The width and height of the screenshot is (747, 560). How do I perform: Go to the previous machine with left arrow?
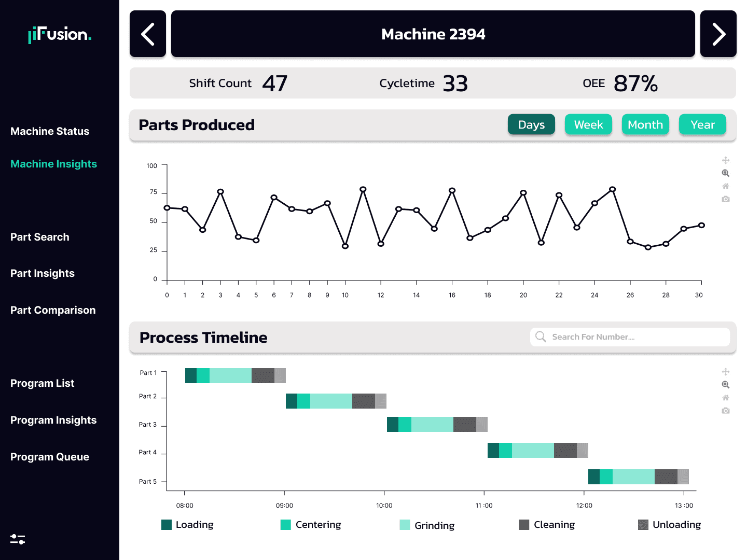pos(148,34)
